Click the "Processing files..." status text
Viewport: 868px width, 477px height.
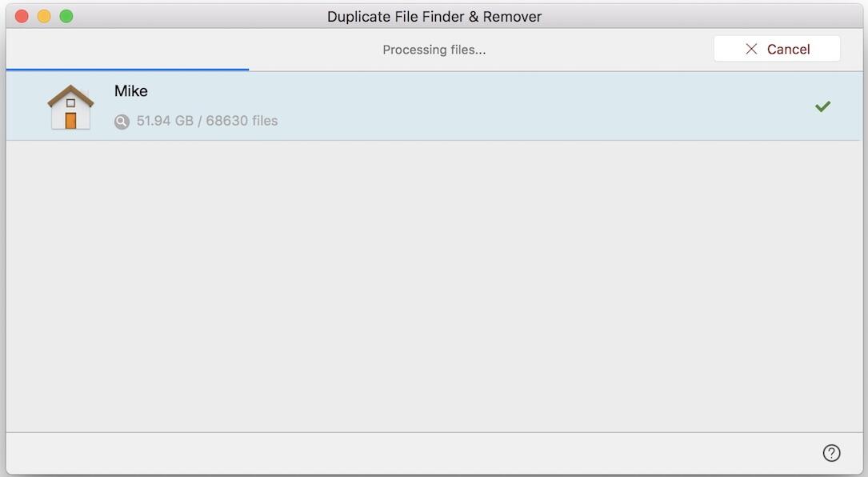[434, 50]
